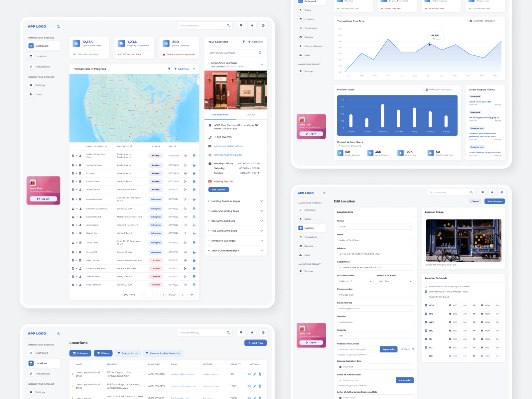532x399 pixels.
Task: Click eye icon for spencers@email.com row
Action: (249, 386)
